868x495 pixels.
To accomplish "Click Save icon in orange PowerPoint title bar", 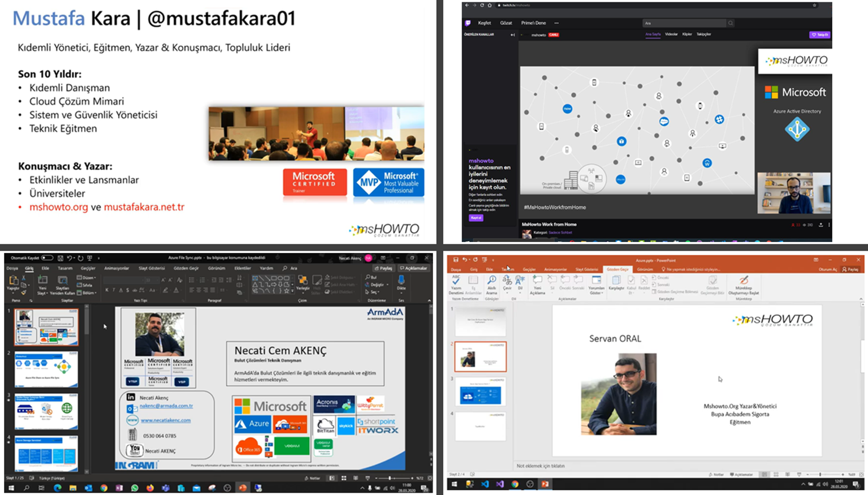I will 455,260.
